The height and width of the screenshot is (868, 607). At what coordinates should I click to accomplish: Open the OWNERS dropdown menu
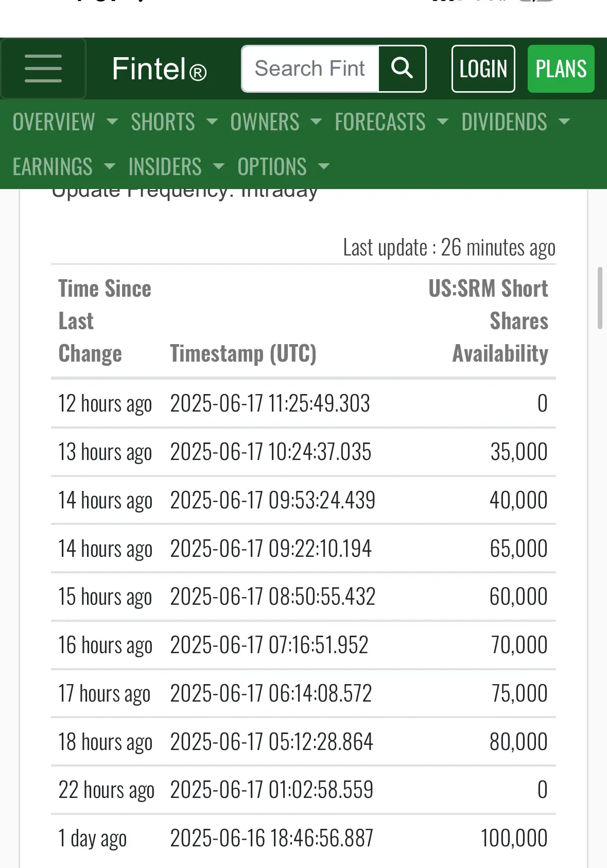pyautogui.click(x=276, y=122)
